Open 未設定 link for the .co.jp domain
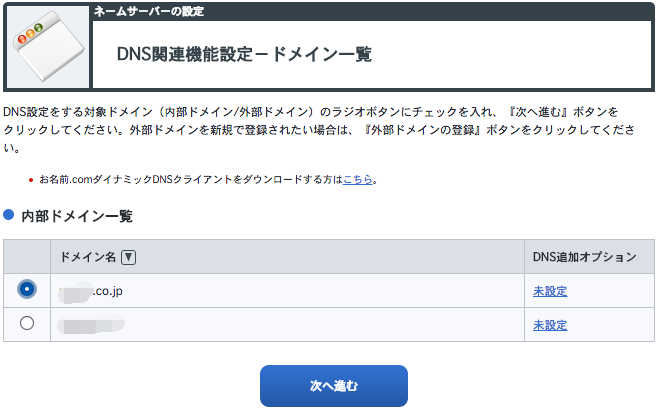Screen dimensions: 663x413 550,291
